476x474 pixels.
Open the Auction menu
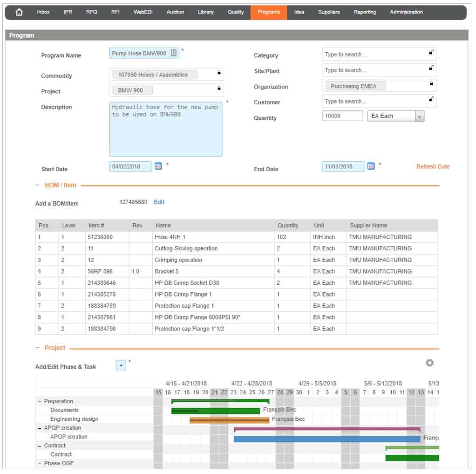click(176, 12)
